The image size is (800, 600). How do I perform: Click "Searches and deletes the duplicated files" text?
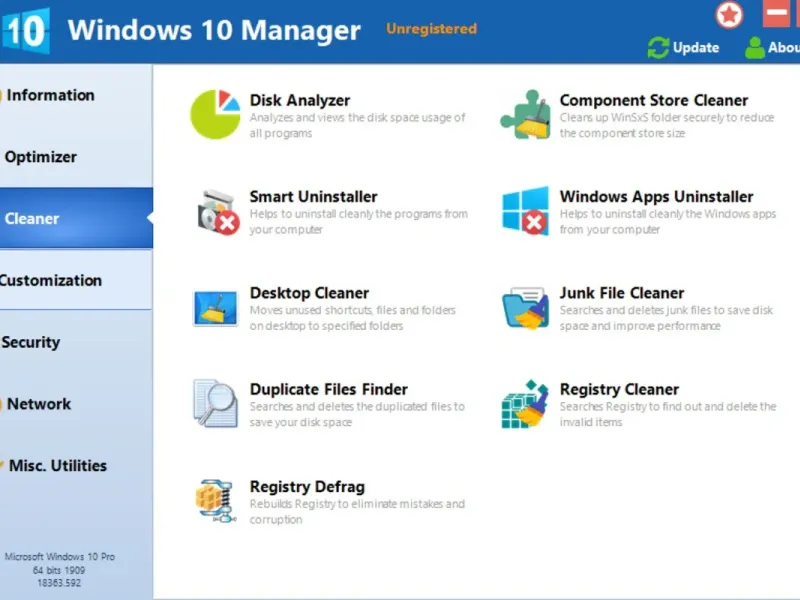pyautogui.click(x=357, y=414)
